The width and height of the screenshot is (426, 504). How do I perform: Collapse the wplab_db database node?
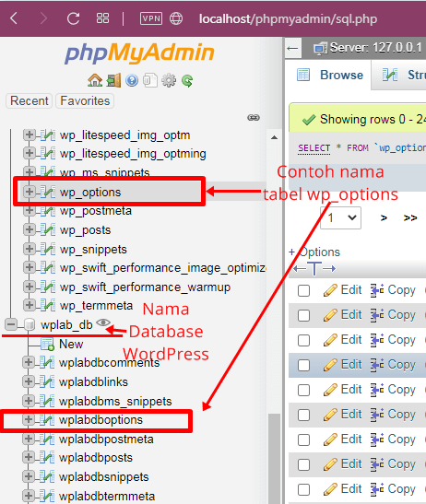point(11,324)
